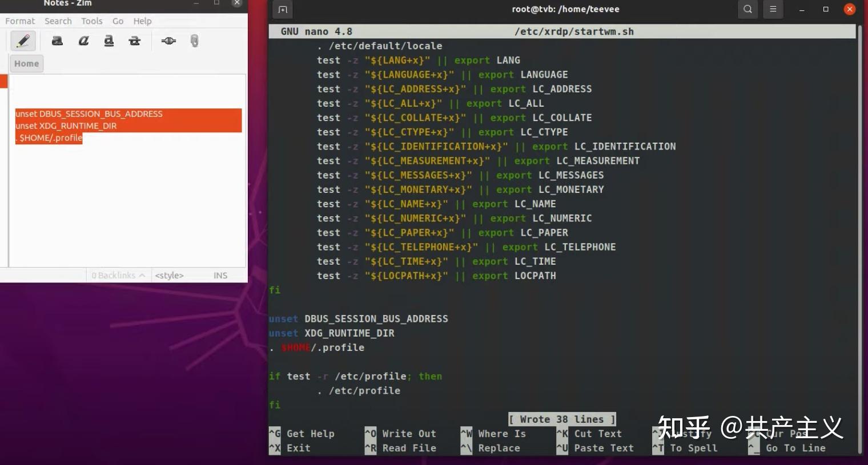Click "if test -r /etc/profile; then" in nano
868x465 pixels.
tap(356, 377)
